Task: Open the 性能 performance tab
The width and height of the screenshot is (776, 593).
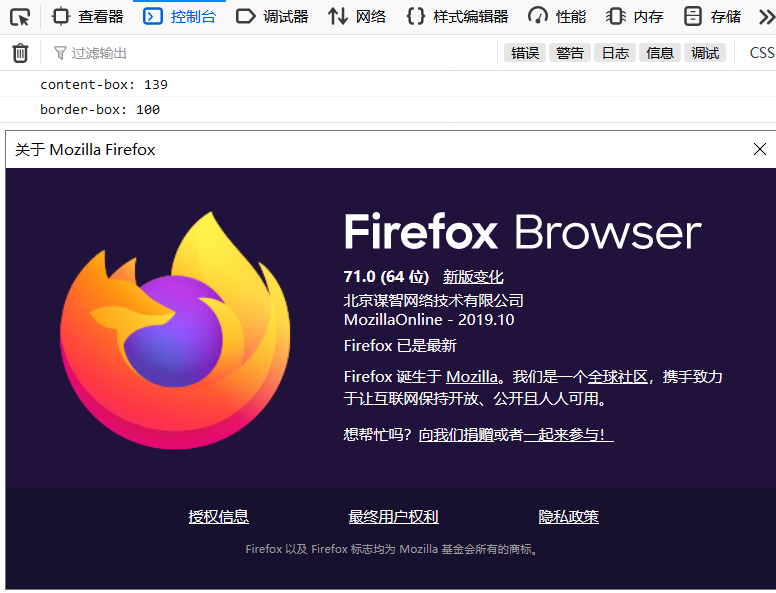Action: tap(557, 17)
